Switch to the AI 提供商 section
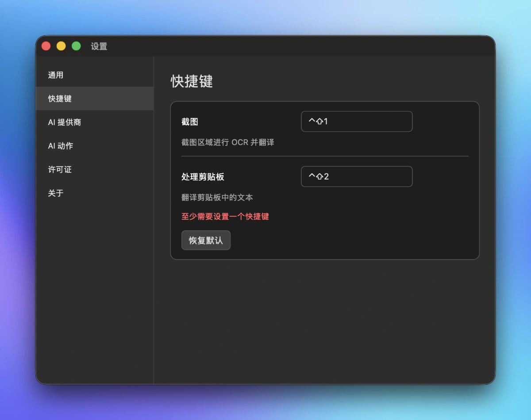This screenshot has height=420, width=531. point(65,122)
